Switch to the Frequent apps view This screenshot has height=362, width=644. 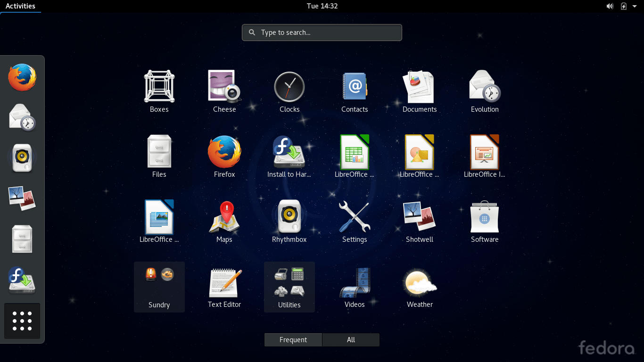click(x=293, y=340)
